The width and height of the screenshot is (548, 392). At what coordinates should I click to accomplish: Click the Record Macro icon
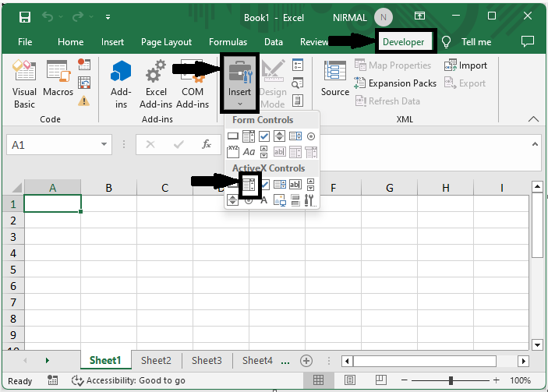click(x=84, y=64)
